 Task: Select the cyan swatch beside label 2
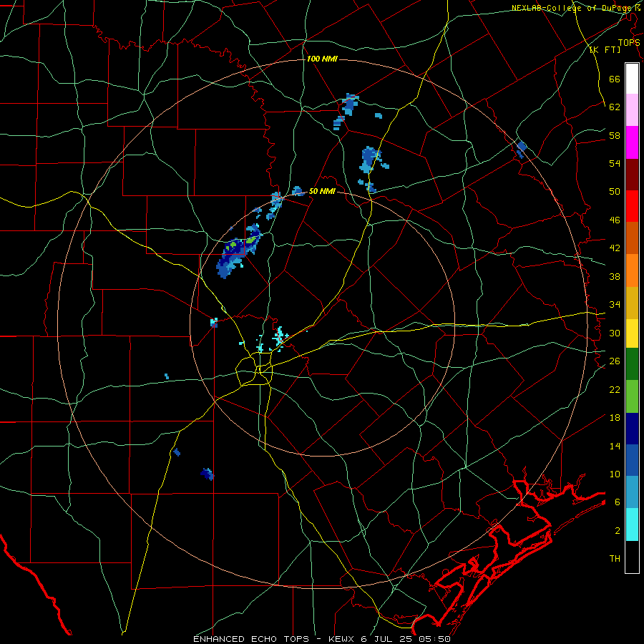tap(632, 525)
